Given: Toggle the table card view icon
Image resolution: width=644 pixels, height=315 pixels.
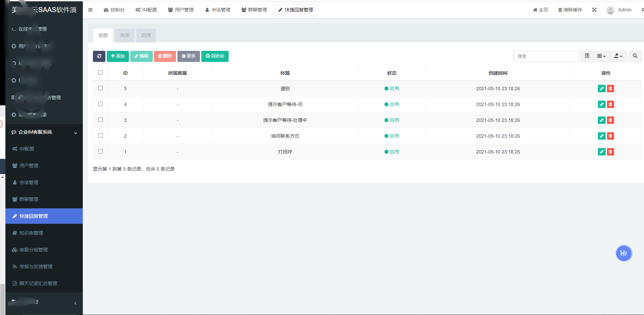Looking at the screenshot, I should (x=587, y=56).
